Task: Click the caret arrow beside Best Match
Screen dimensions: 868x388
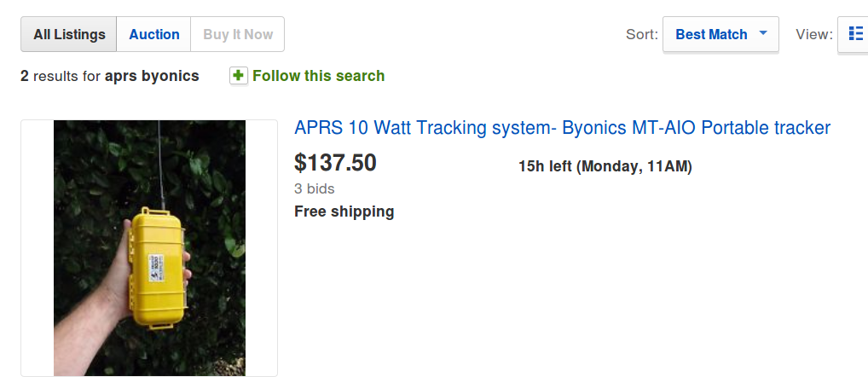Action: point(763,33)
